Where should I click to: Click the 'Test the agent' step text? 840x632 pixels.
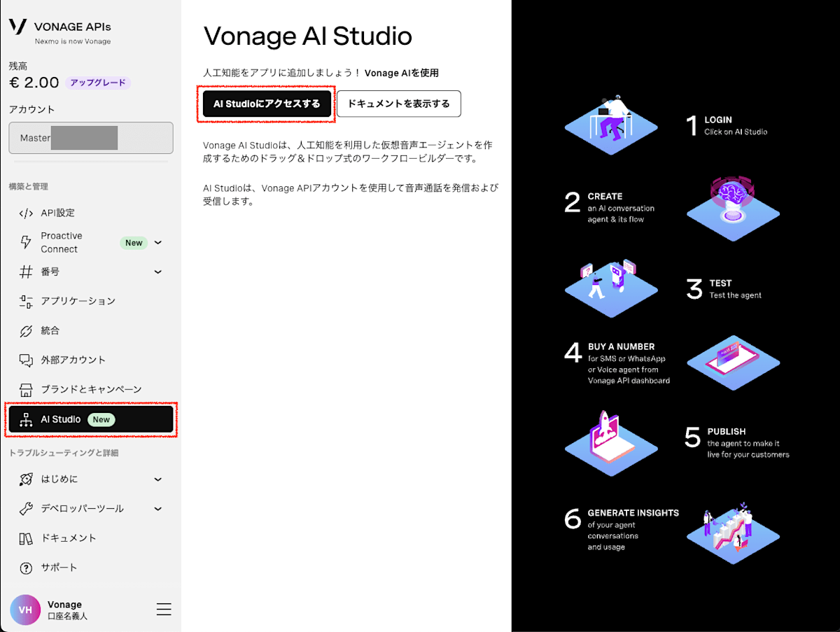click(735, 295)
